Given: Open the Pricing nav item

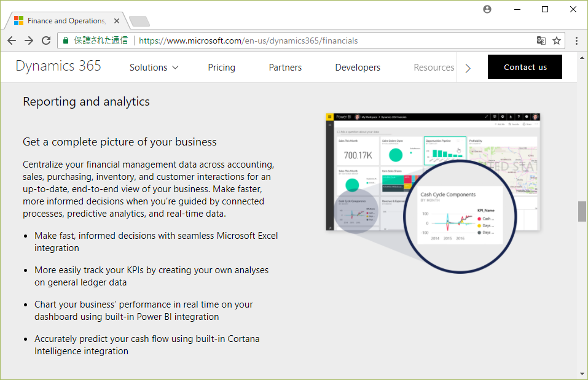Looking at the screenshot, I should coord(221,68).
